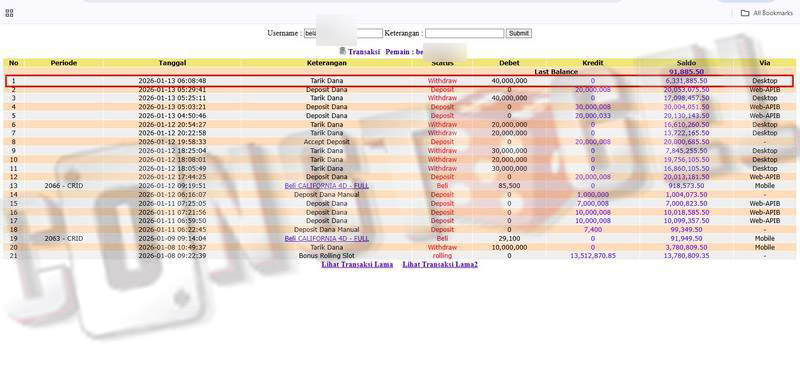Open the Lihat Transaksi Lama2 link
Screen dimensions: 800x376
click(440, 264)
